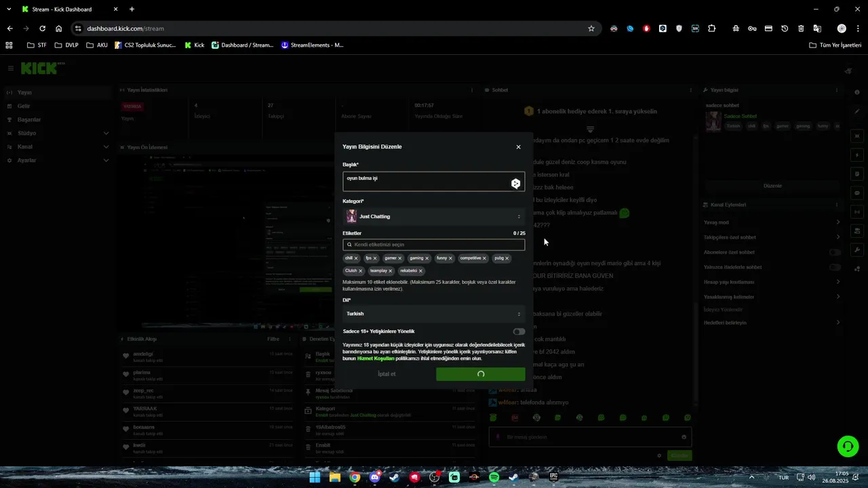Open the StreamElements bookmark
This screenshot has width=868, height=488.
(312, 45)
